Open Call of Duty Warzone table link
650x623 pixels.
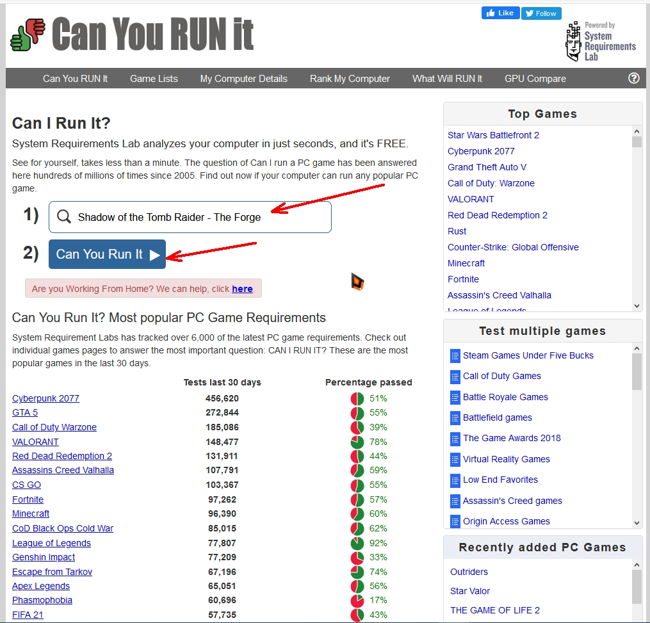pyautogui.click(x=54, y=427)
